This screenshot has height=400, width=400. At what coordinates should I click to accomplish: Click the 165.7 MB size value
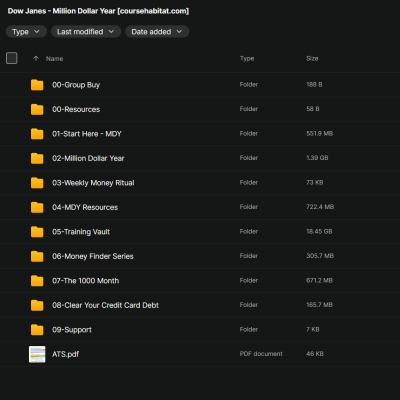coord(319,305)
